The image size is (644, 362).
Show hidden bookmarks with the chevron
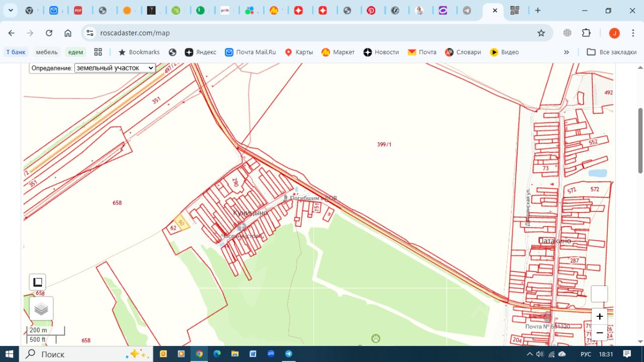pos(567,52)
